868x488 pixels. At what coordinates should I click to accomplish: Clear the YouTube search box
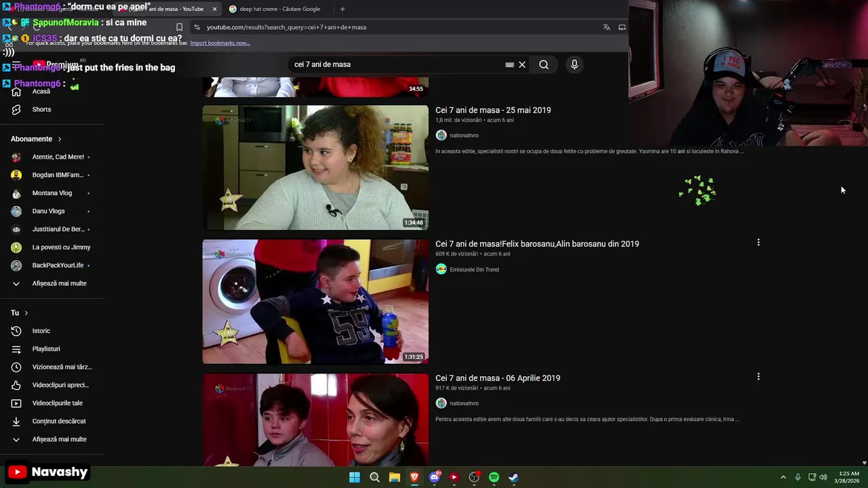[x=522, y=64]
